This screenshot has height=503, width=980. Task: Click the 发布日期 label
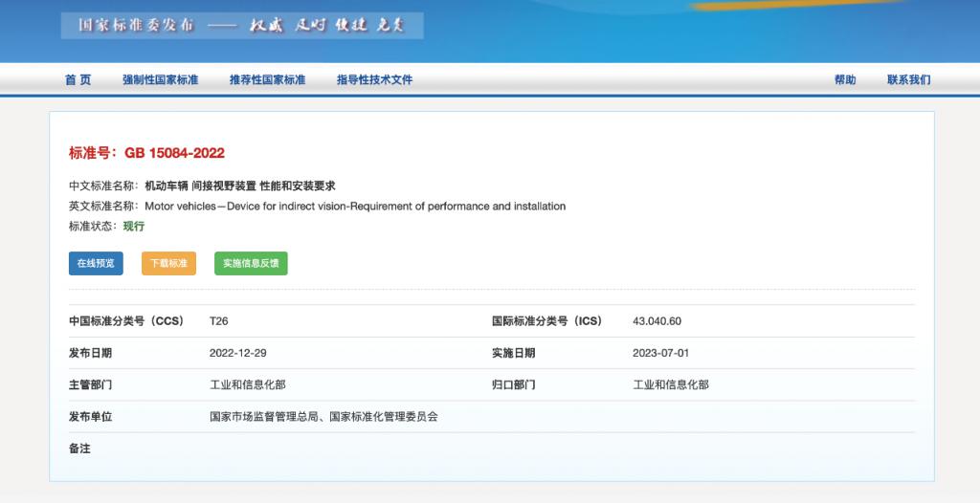pos(90,353)
